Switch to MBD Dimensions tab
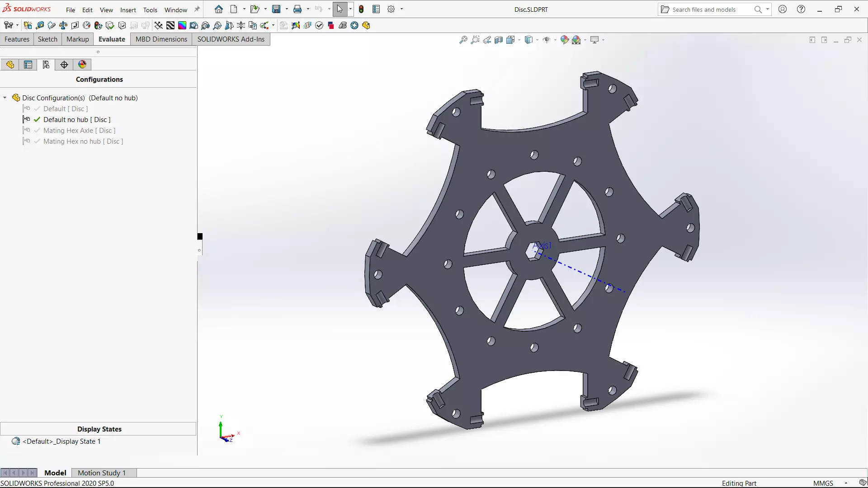Image resolution: width=868 pixels, height=488 pixels. click(161, 39)
